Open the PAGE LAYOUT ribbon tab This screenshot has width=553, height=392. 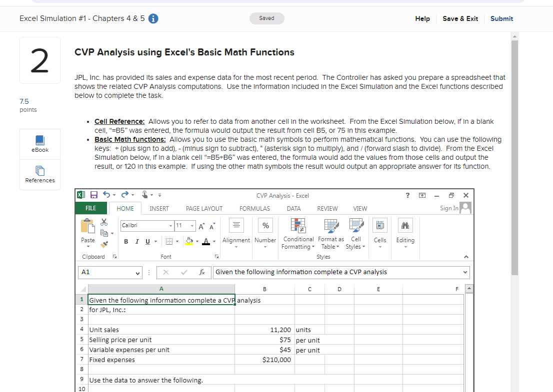pyautogui.click(x=203, y=208)
